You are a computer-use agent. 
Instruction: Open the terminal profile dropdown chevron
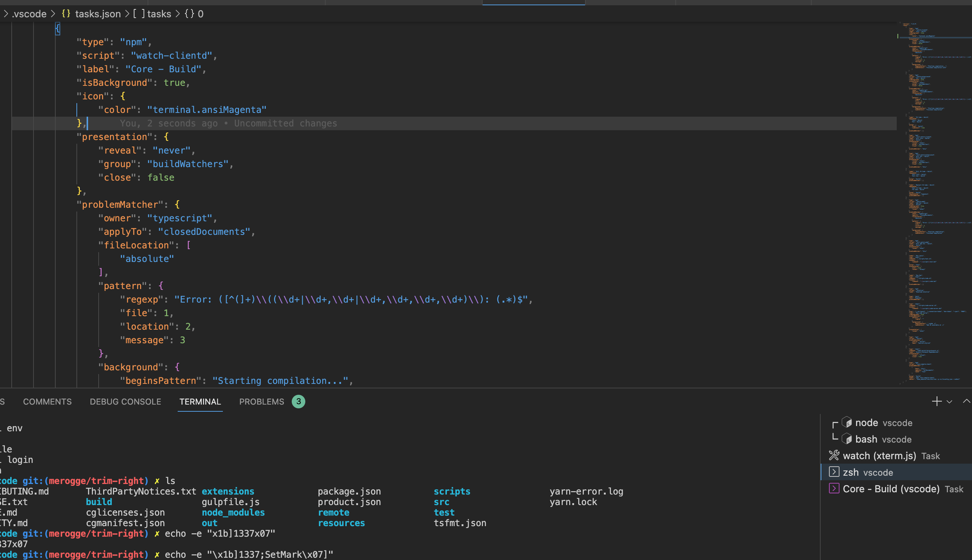[949, 402]
